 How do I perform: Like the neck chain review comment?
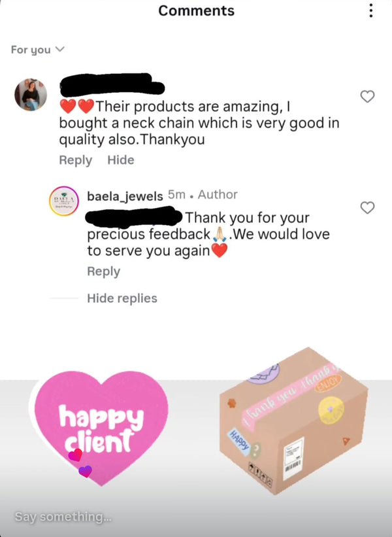[367, 97]
